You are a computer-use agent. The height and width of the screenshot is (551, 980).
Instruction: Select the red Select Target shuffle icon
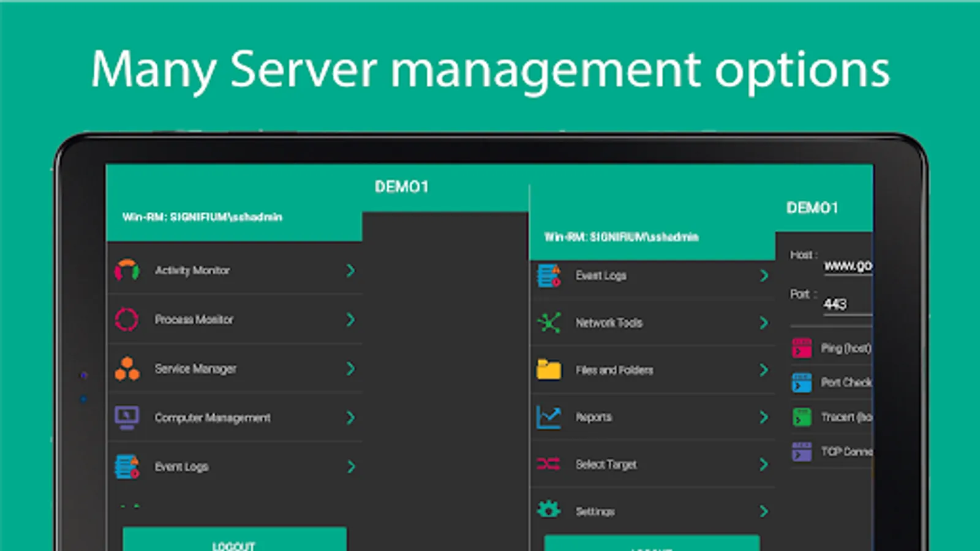(549, 464)
